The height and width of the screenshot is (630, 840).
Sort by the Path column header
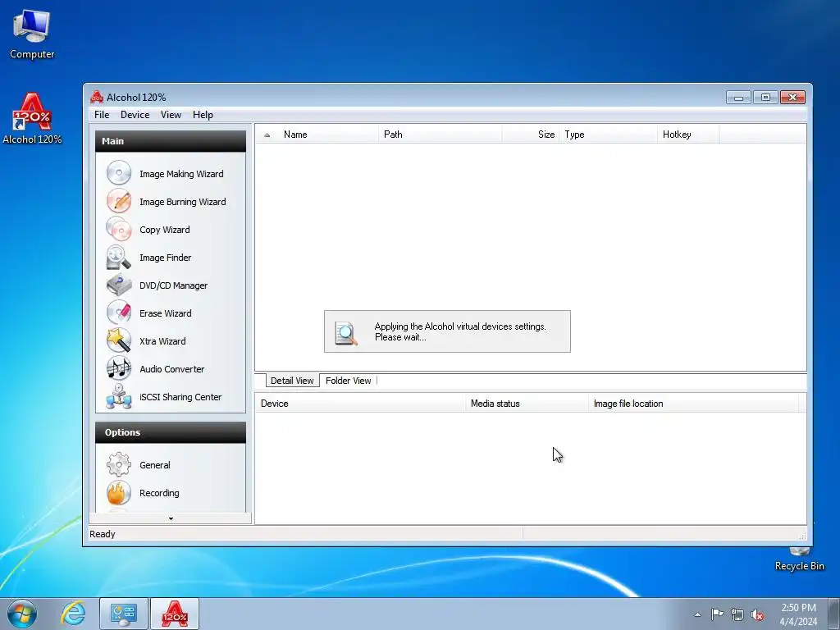(x=441, y=134)
